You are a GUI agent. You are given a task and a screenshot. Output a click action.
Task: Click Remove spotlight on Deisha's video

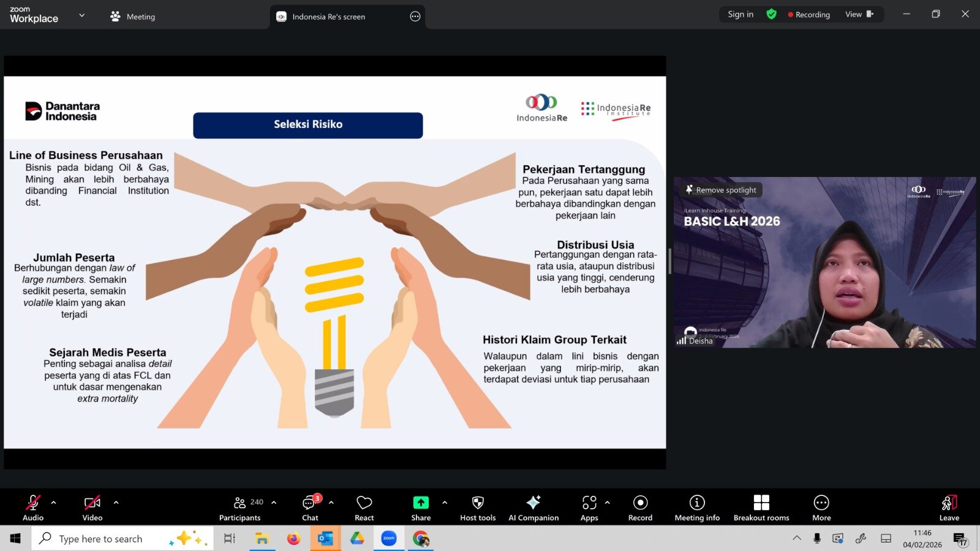coord(721,190)
